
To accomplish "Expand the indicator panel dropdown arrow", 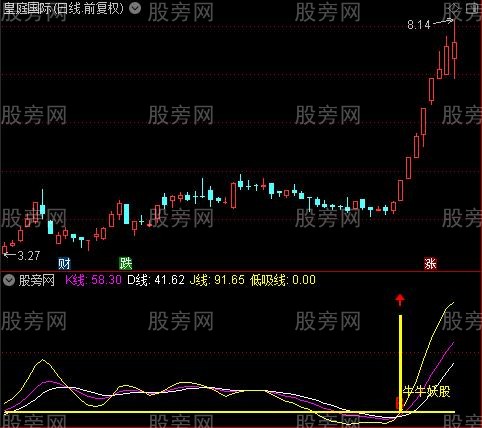I will click(x=9, y=280).
